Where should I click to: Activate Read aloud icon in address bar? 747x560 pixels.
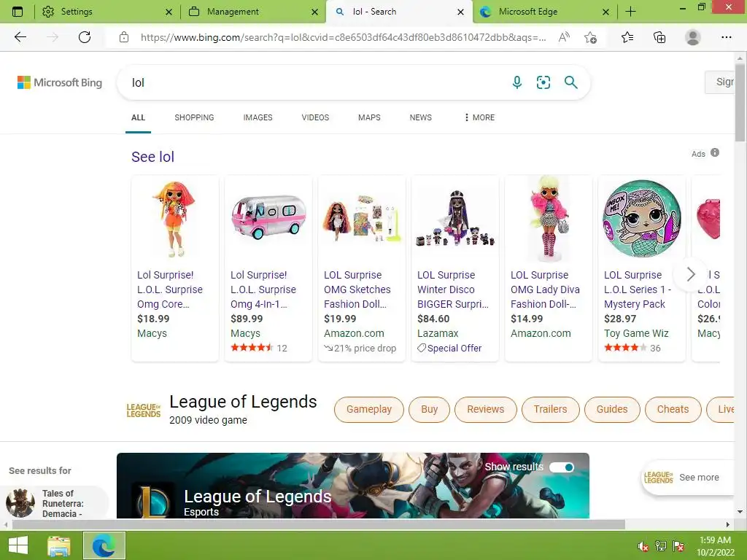click(564, 37)
